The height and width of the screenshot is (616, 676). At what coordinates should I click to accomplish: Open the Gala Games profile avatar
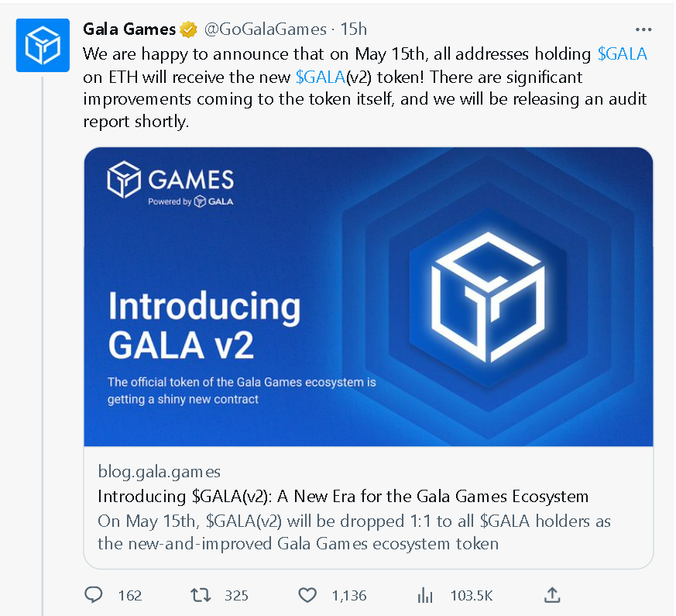click(x=43, y=45)
